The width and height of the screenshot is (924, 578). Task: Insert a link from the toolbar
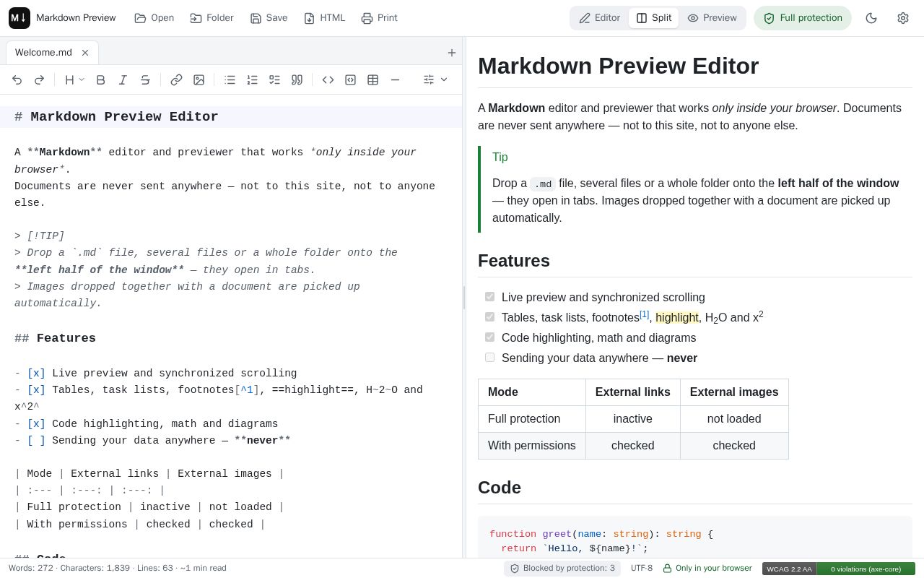click(x=176, y=80)
